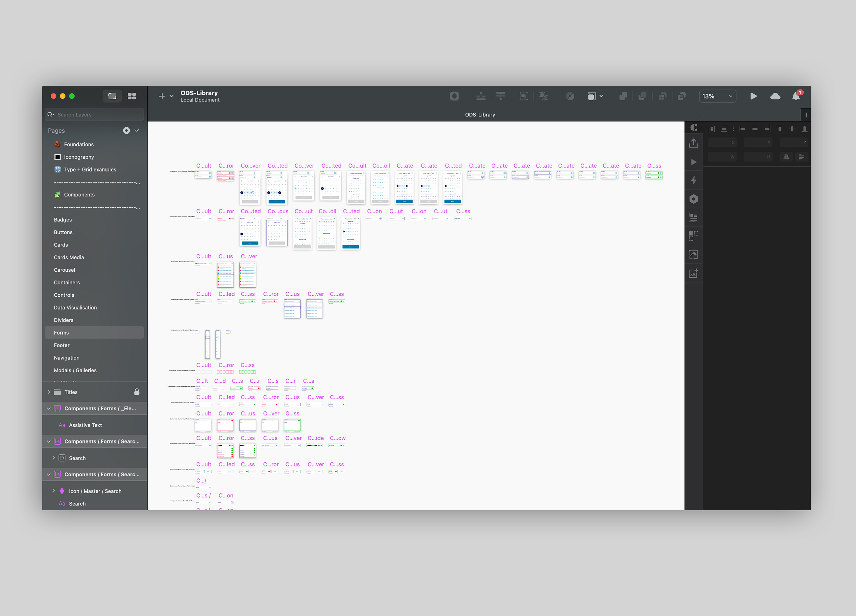
Task: Select the Navigation page
Action: pyautogui.click(x=66, y=358)
